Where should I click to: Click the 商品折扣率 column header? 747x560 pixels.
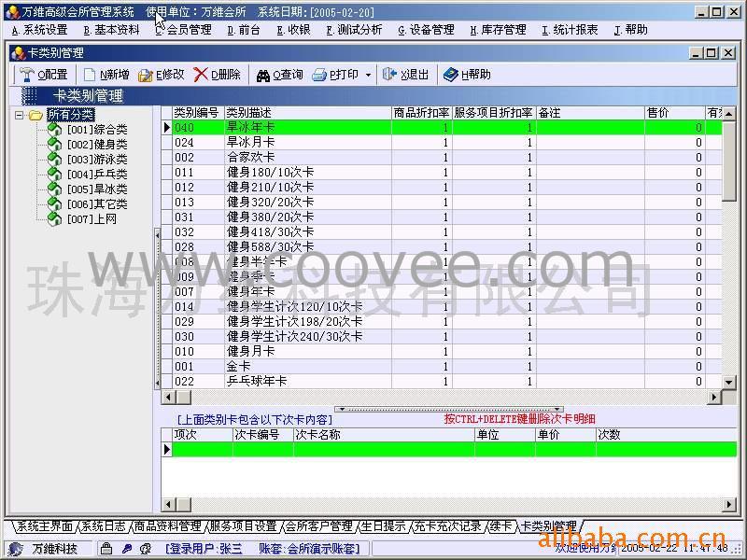(422, 113)
